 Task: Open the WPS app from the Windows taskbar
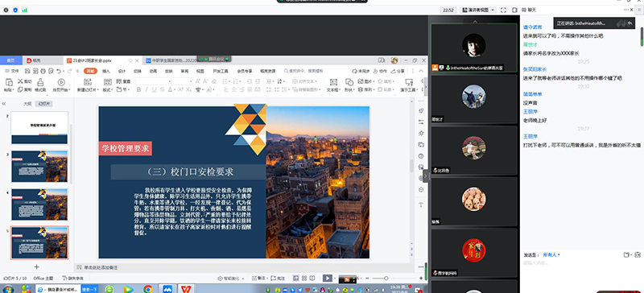point(186,289)
